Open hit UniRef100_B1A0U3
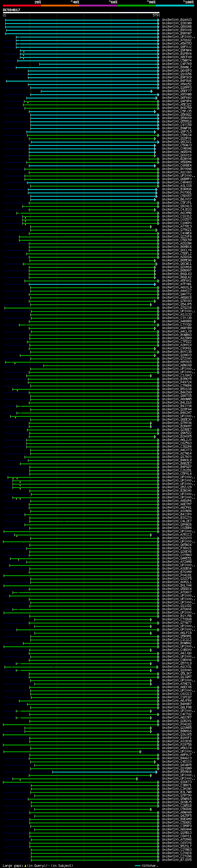The width and height of the screenshot is (197, 868). coord(176,20)
